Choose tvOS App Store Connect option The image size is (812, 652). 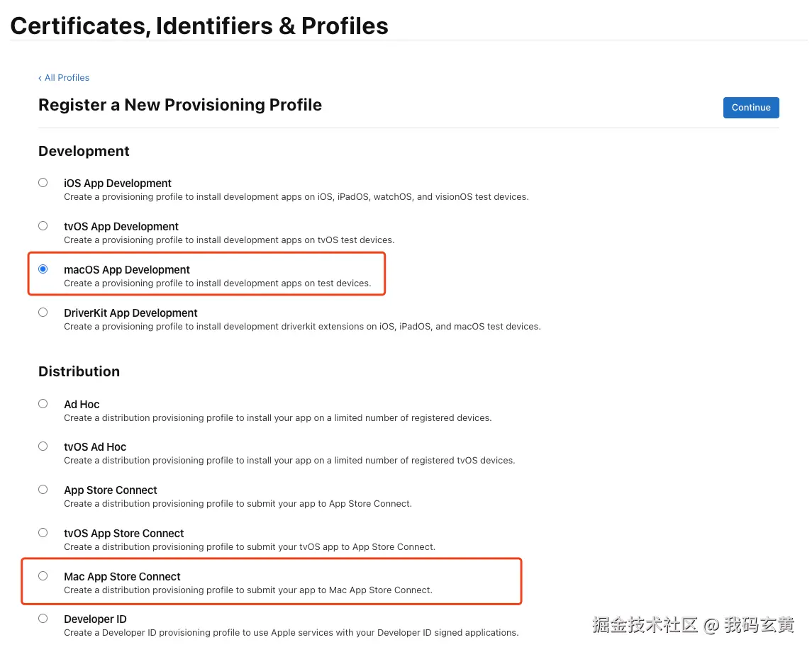[43, 533]
